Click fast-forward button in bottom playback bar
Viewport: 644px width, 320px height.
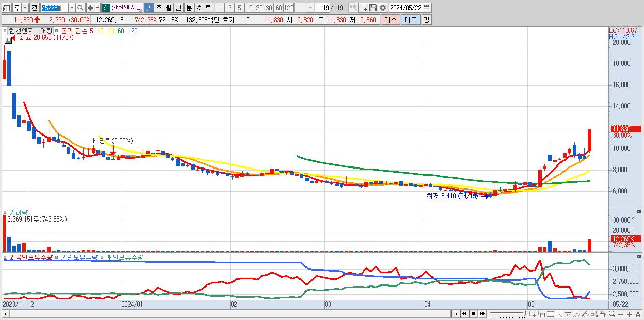[x=482, y=314]
